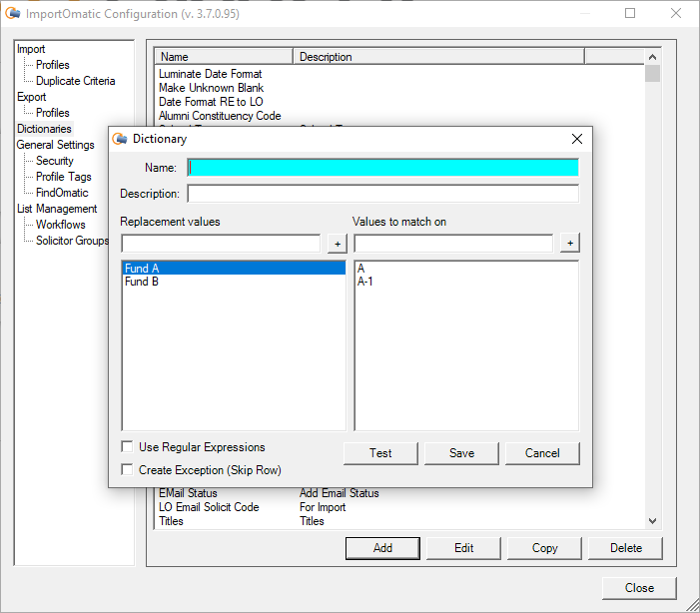The height and width of the screenshot is (613, 700).
Task: Select LO Email Solicit Code row
Action: pyautogui.click(x=209, y=507)
